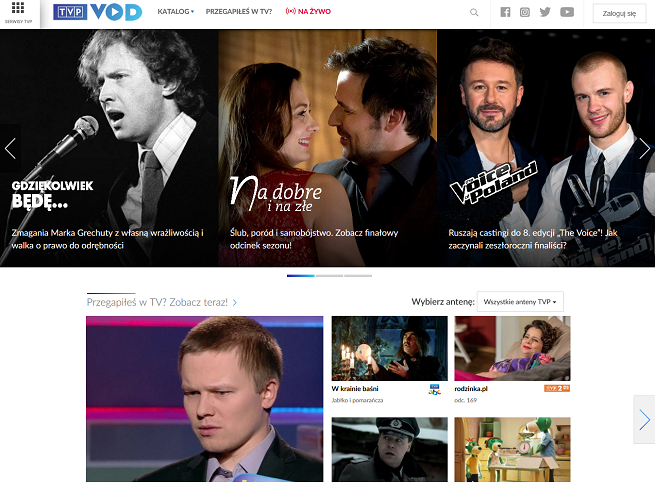Follow Przegapiłeś w TV? Zobacz teraz! link
The width and height of the screenshot is (655, 482).
(161, 301)
